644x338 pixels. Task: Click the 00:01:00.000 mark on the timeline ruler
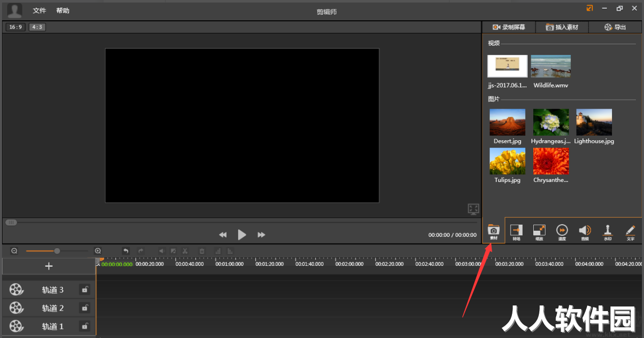coord(229,264)
